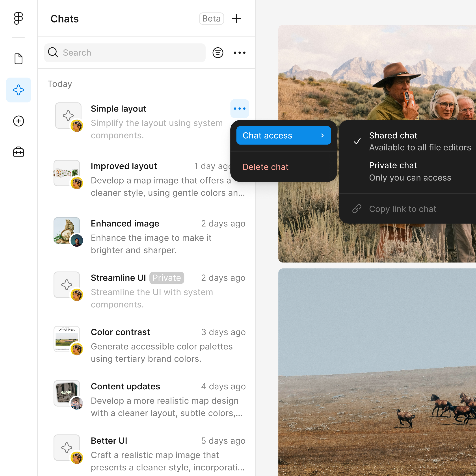Click '4 days ago' timestamp
The width and height of the screenshot is (476, 476).
pyautogui.click(x=223, y=386)
